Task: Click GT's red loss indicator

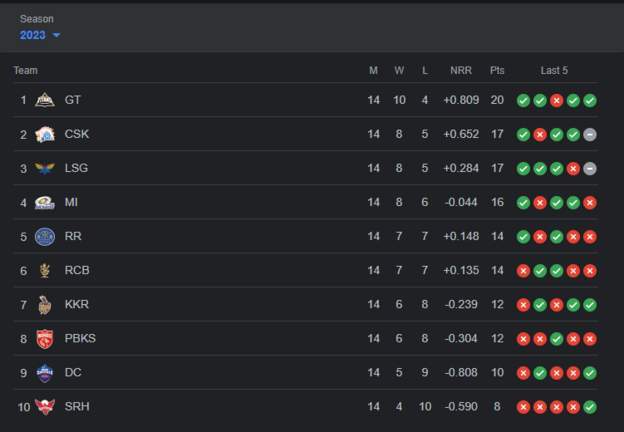Action: click(556, 100)
